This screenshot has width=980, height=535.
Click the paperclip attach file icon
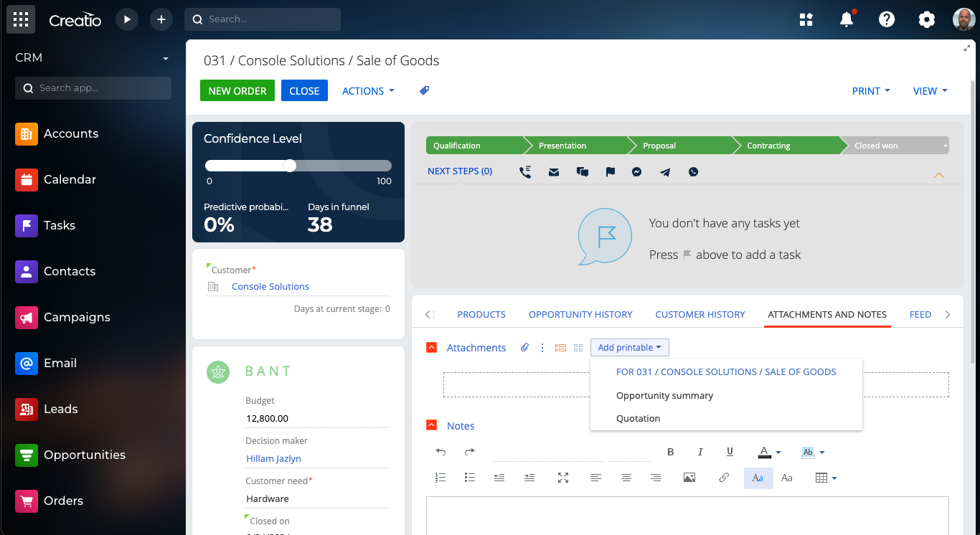tap(524, 347)
